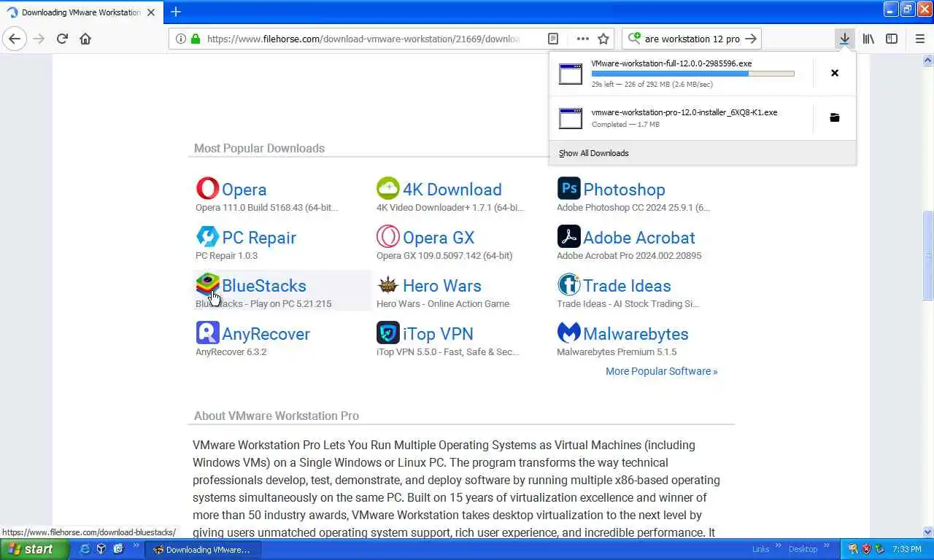934x560 pixels.
Task: Click the iTop VPN logo icon
Action: 388,333
